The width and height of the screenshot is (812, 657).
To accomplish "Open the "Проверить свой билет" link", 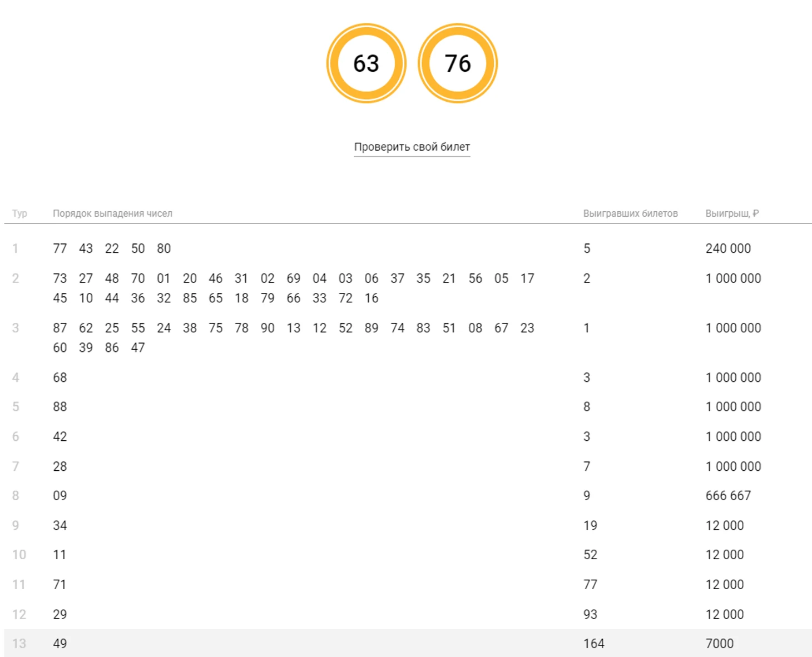I will (x=412, y=147).
